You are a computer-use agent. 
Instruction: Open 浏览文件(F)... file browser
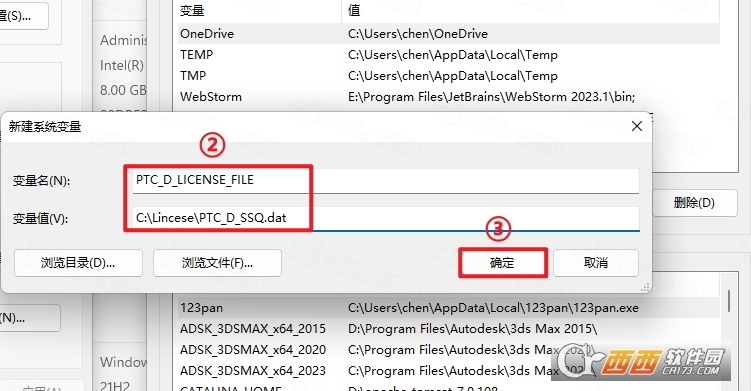click(217, 263)
